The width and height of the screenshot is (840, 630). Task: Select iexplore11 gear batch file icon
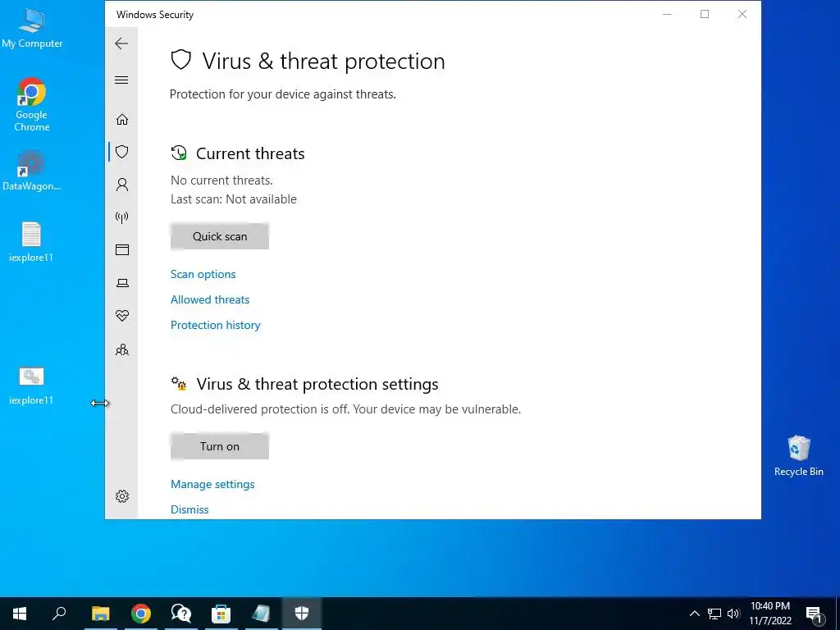pos(31,386)
